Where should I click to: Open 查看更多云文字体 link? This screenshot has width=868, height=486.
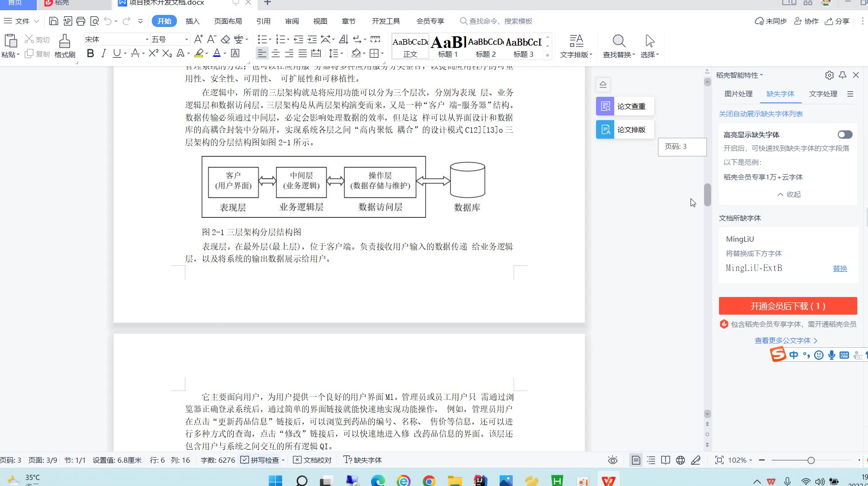click(786, 340)
